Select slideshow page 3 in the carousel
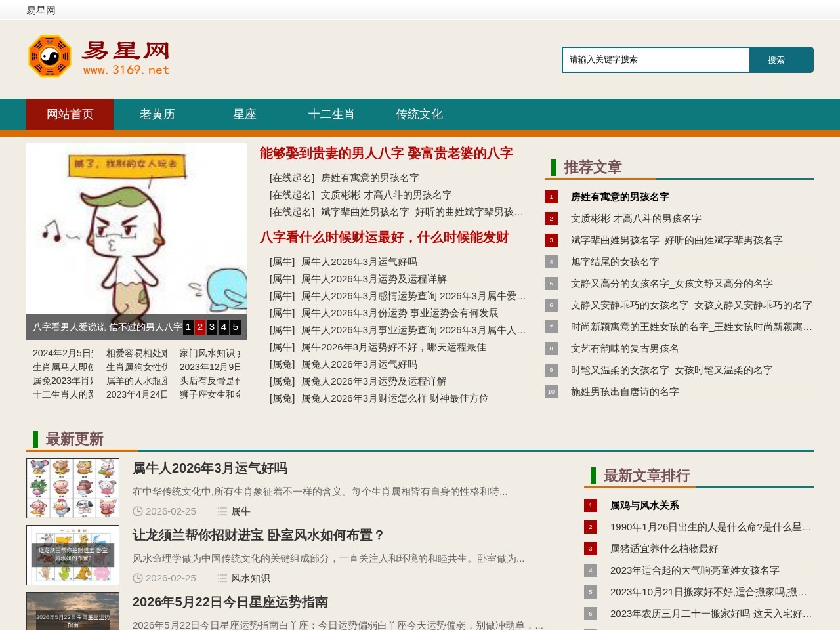This screenshot has width=840, height=630. click(x=211, y=327)
